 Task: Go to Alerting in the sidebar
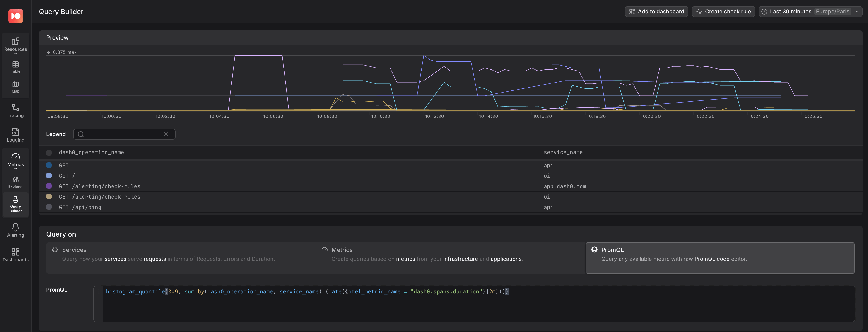click(x=15, y=230)
